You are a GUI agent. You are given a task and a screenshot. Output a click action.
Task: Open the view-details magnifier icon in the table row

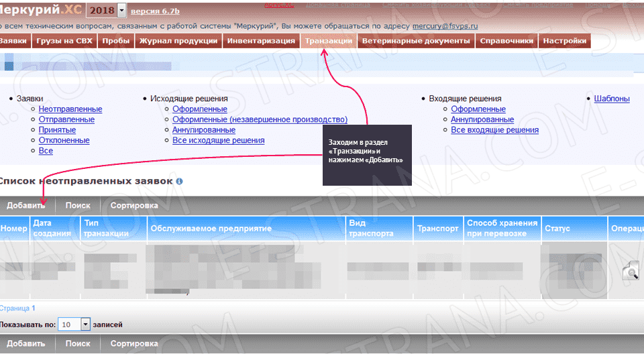click(x=631, y=271)
